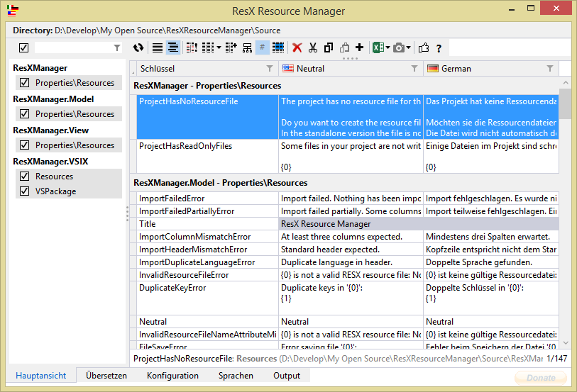The width and height of the screenshot is (577, 392).
Task: Click the copy icon in toolbar
Action: (329, 47)
